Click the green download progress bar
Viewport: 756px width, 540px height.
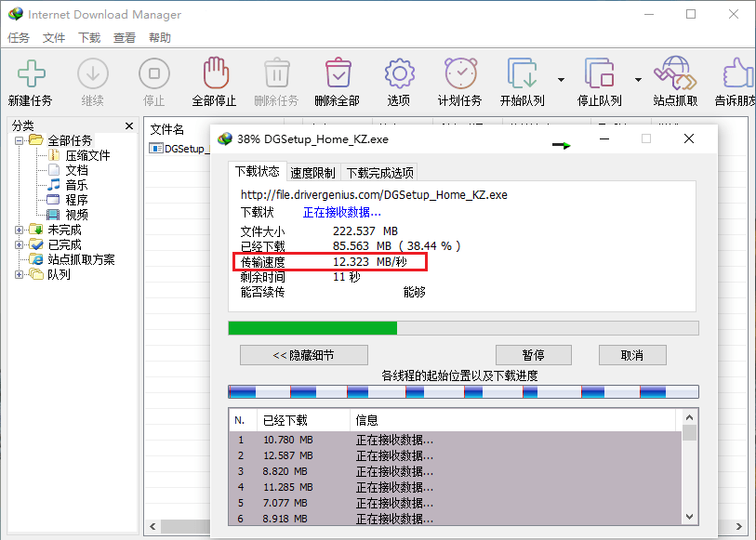pos(463,328)
